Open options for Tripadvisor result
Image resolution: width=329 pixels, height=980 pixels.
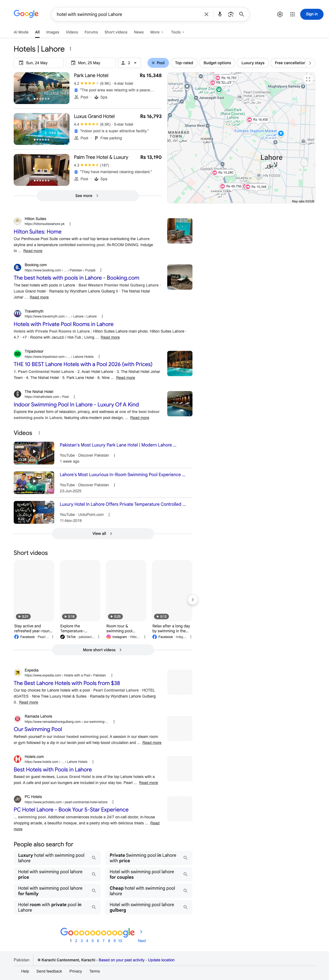pos(99,357)
